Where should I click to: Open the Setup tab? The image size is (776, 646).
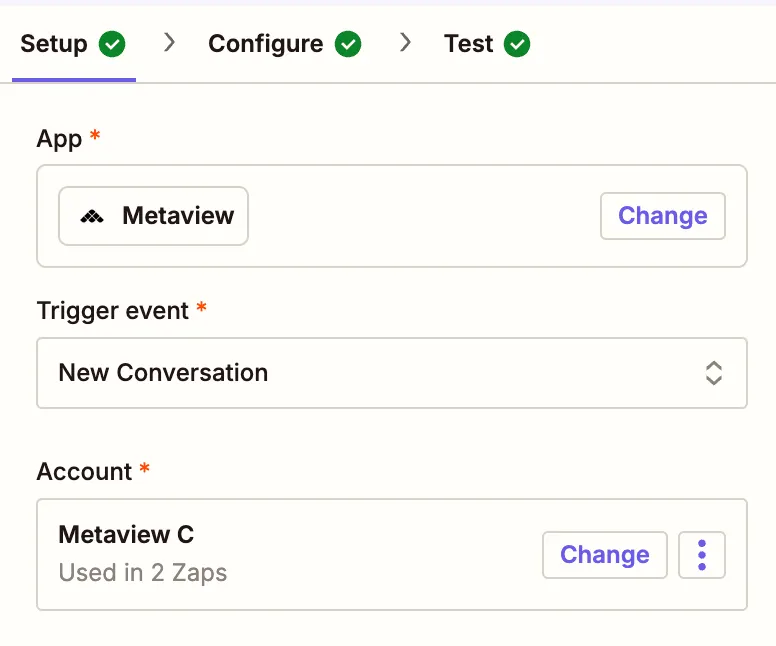point(73,44)
